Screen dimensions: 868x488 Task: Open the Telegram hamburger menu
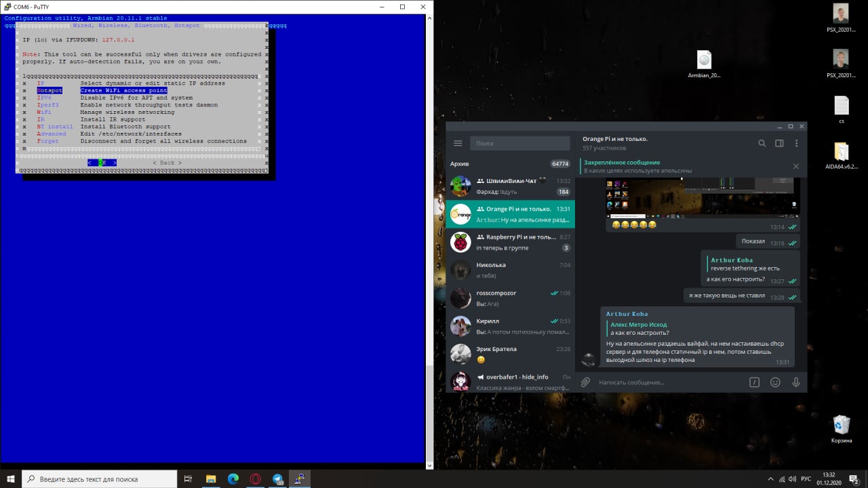click(x=458, y=143)
